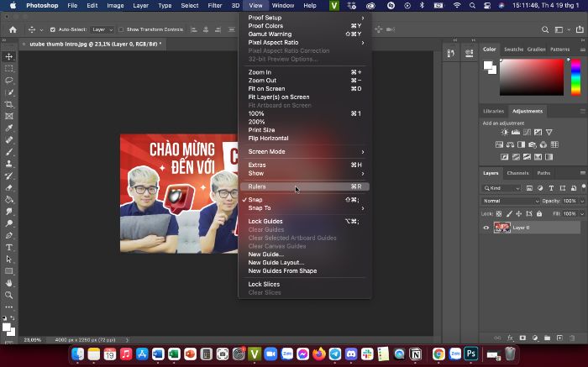Screen dimensions: 588x367
Task: Select the Horizontal Type tool
Action: (9, 248)
